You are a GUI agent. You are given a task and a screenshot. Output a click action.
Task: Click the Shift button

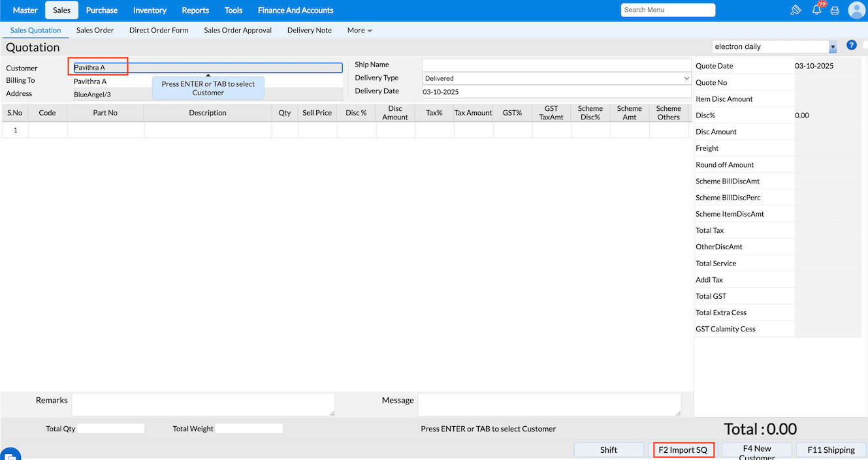pos(609,450)
